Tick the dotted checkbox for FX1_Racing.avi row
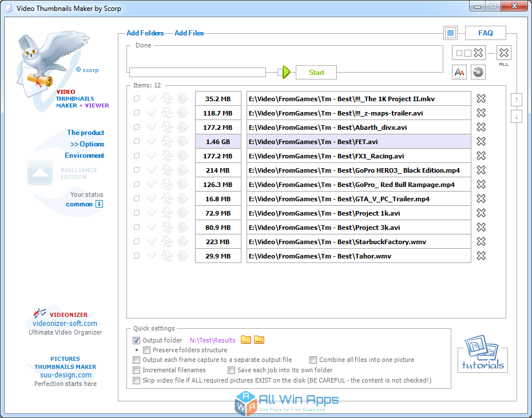Viewport: 532px width, 418px height. (136, 156)
